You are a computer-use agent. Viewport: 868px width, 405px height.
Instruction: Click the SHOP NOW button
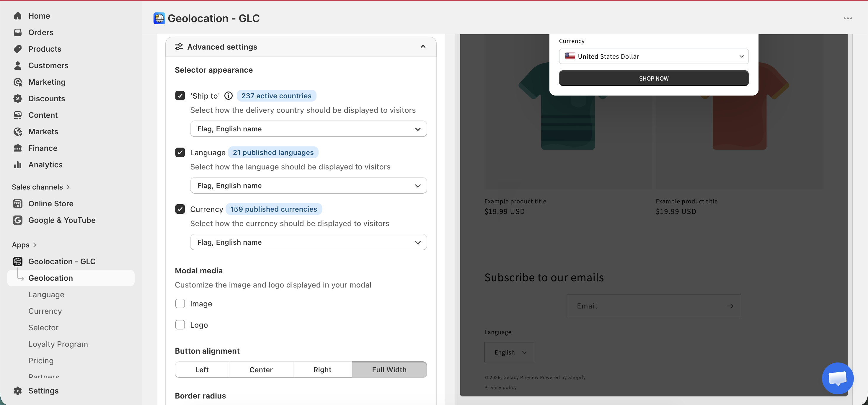654,78
